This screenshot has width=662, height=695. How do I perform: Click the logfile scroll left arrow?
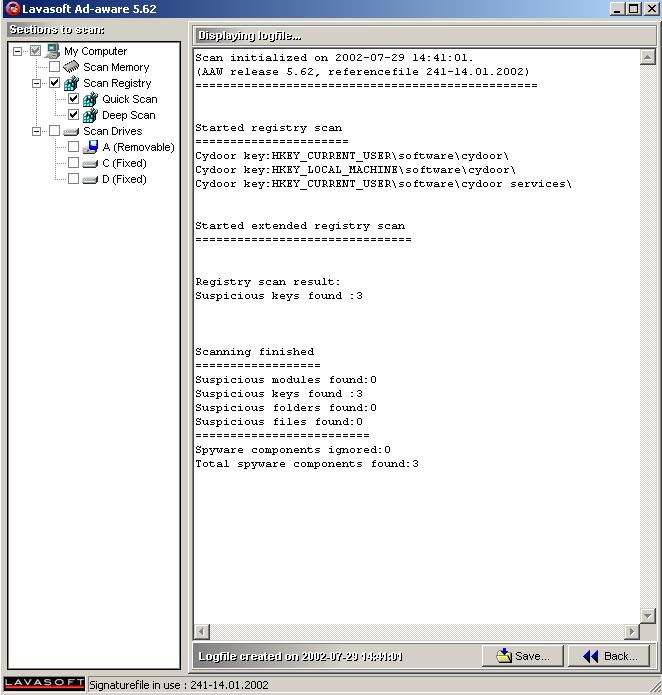tap(202, 631)
